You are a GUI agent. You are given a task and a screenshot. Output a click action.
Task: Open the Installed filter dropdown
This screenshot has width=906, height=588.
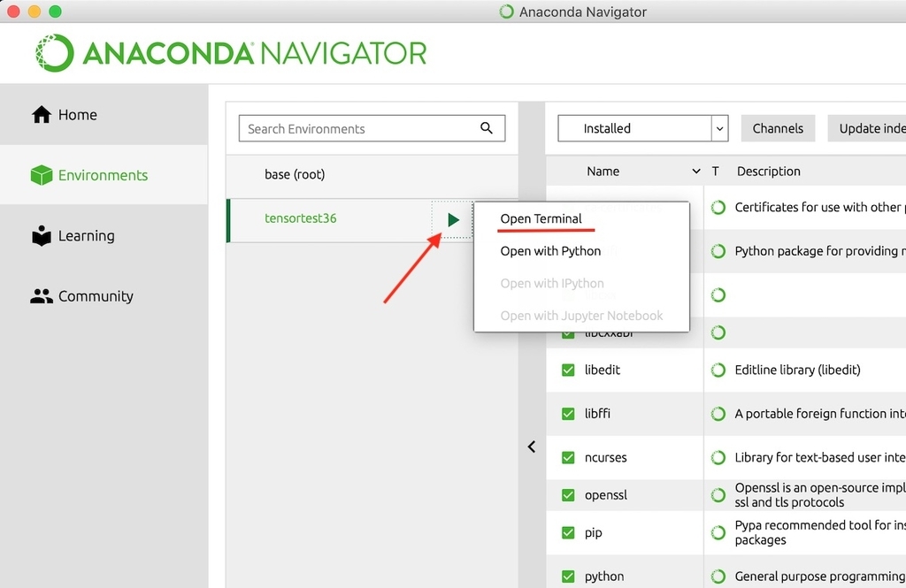point(642,128)
